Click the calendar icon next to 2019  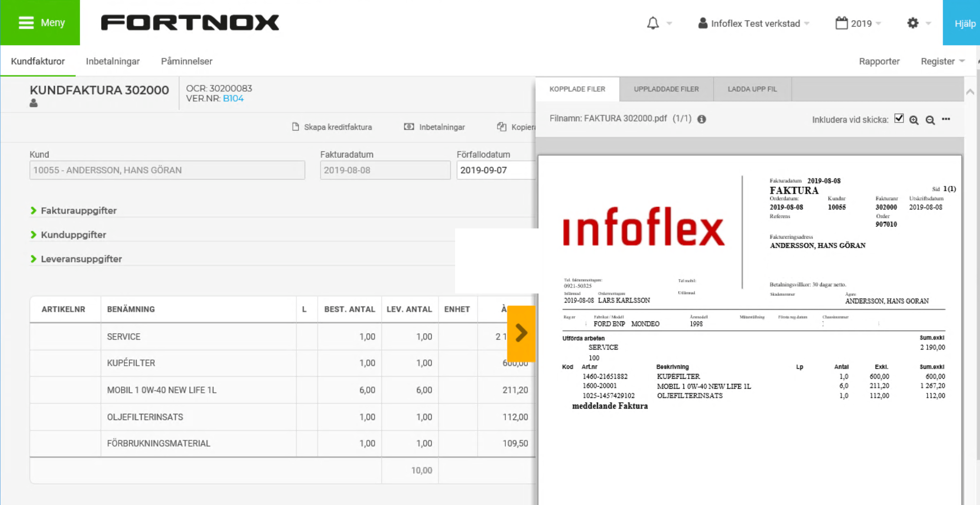[x=841, y=23]
